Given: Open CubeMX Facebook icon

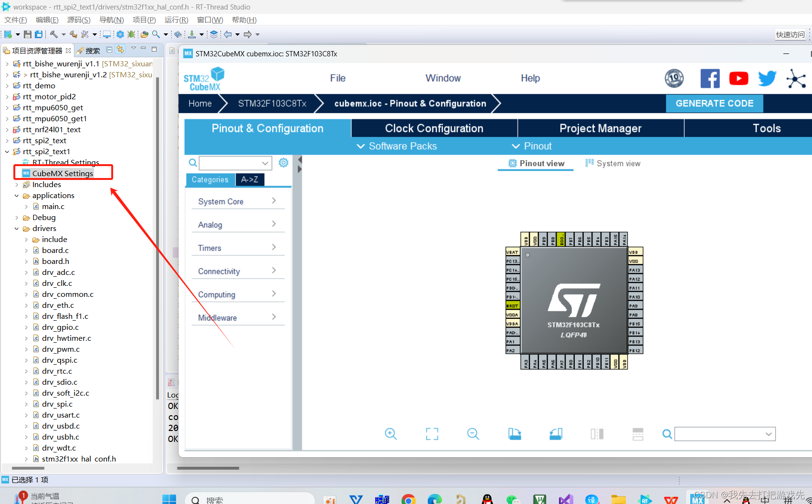Looking at the screenshot, I should [710, 78].
